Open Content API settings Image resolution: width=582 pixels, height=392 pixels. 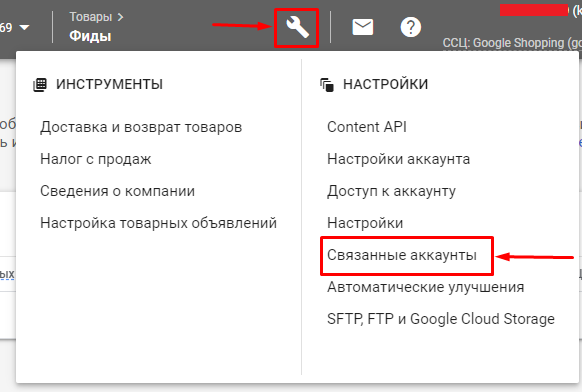click(367, 127)
